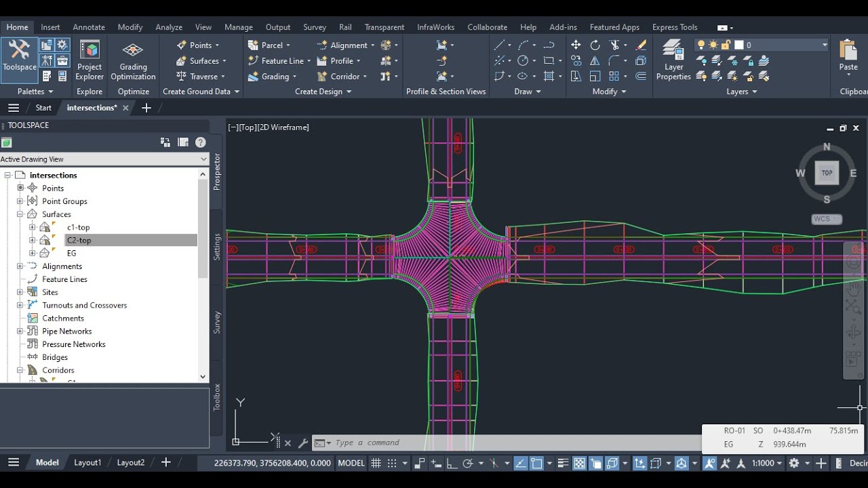Collapse the Surfaces tree node
This screenshot has width=868, height=488.
20,214
